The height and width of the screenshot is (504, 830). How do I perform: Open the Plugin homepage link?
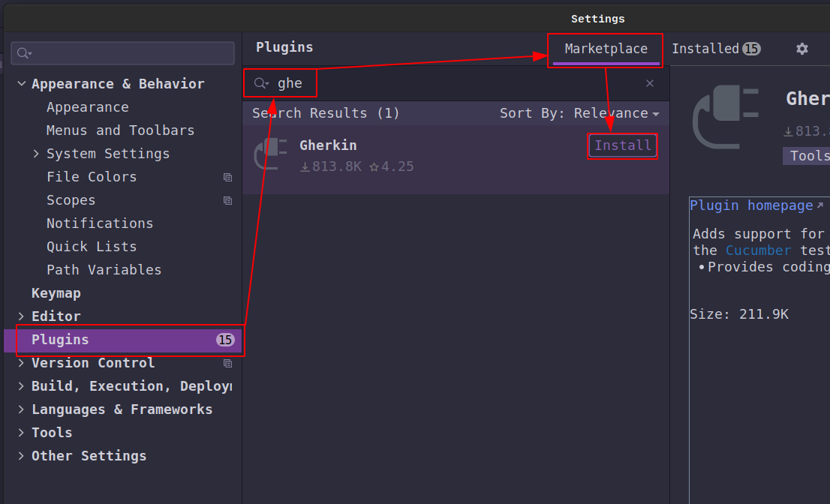pyautogui.click(x=751, y=205)
